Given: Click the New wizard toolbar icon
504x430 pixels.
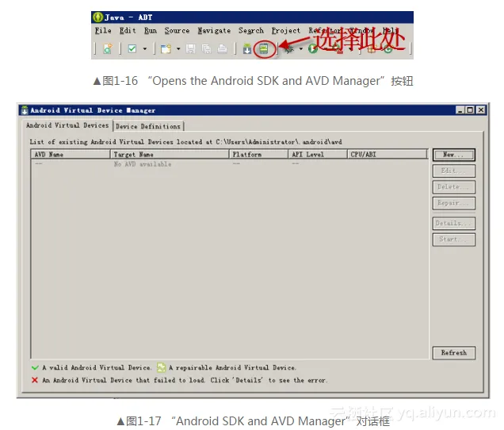Looking at the screenshot, I should (166, 49).
